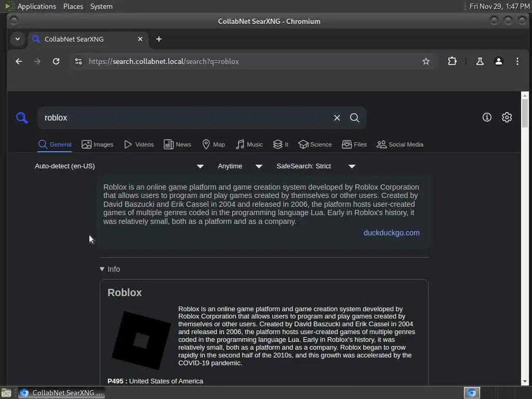
Task: Open the Chromium three-dot menu
Action: point(517,61)
